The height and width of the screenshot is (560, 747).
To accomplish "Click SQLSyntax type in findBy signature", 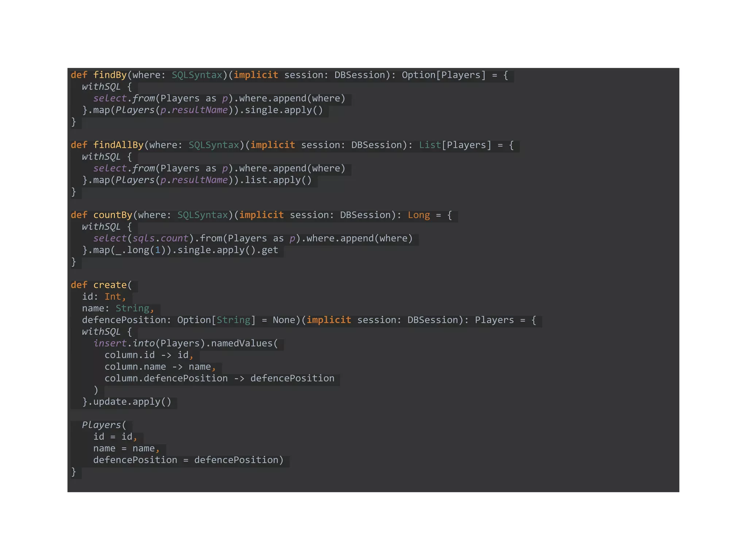I will tap(197, 75).
